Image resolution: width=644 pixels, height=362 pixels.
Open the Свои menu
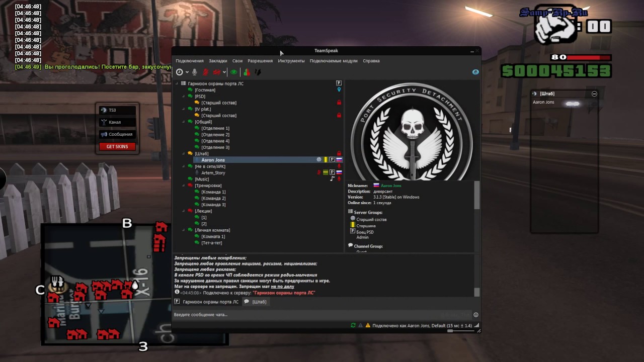[237, 61]
